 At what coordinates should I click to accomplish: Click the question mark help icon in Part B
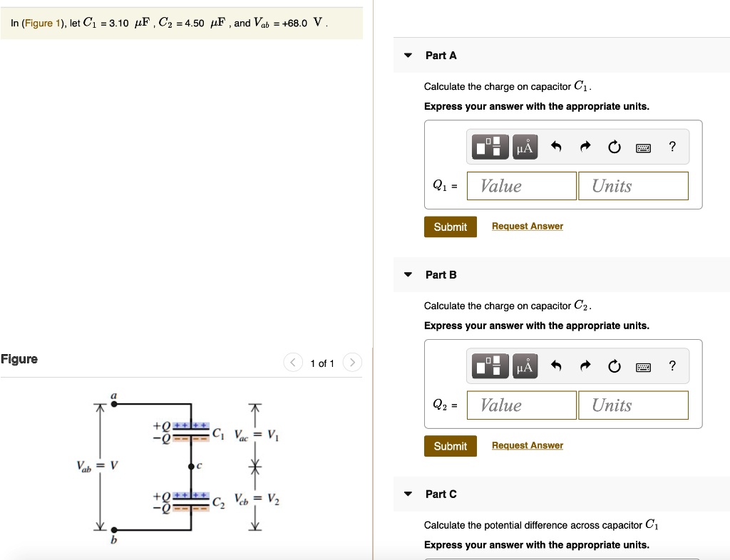(671, 365)
